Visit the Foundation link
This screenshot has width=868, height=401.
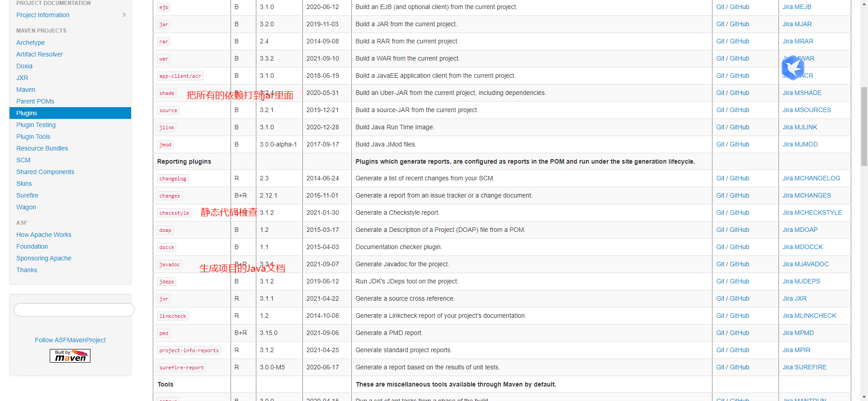(x=32, y=246)
